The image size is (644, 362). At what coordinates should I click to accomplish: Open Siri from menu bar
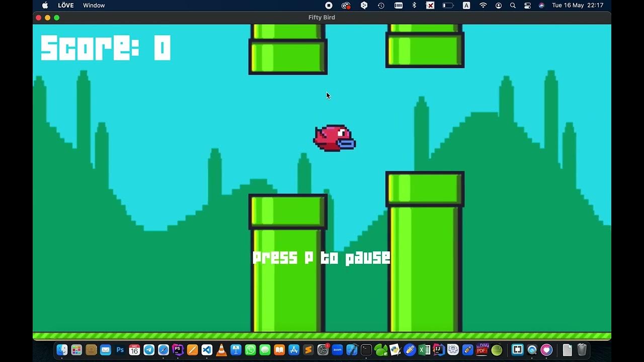541,6
